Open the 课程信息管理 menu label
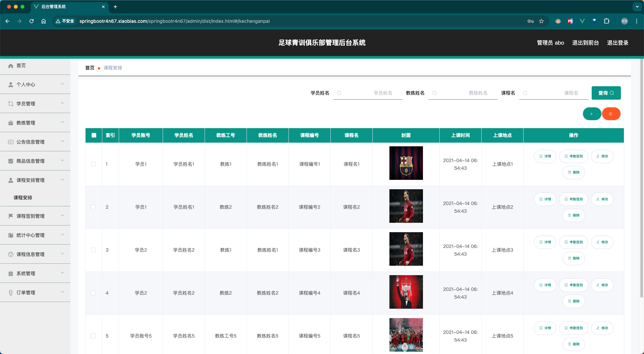 pos(31,254)
